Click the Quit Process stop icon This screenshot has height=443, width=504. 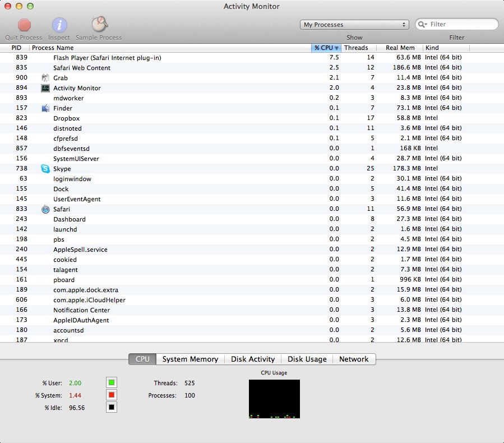click(x=24, y=25)
